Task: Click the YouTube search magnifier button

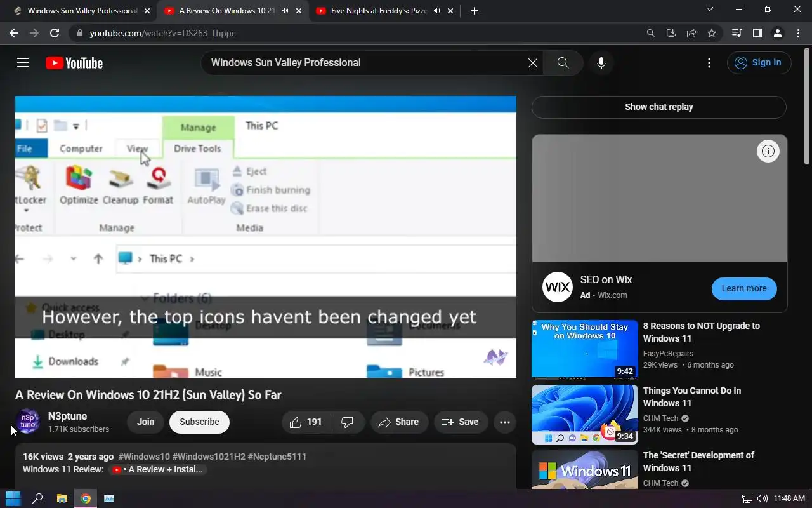Action: coord(563,63)
